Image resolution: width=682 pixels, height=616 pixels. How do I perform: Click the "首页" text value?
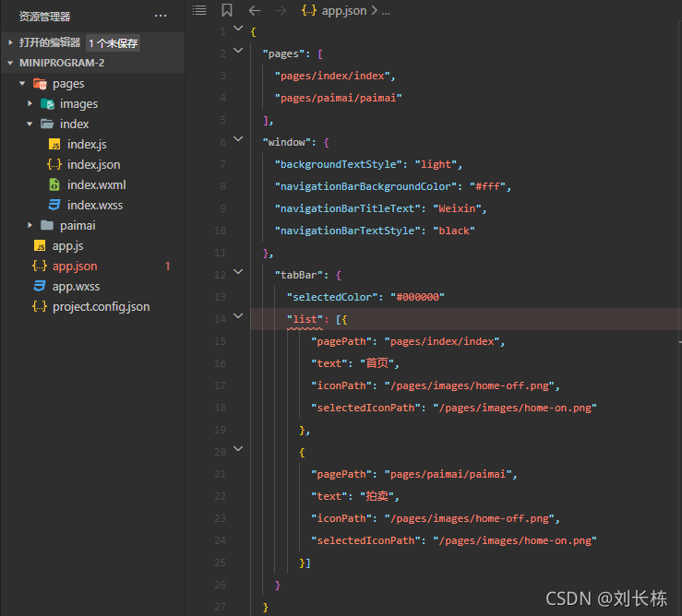click(377, 363)
